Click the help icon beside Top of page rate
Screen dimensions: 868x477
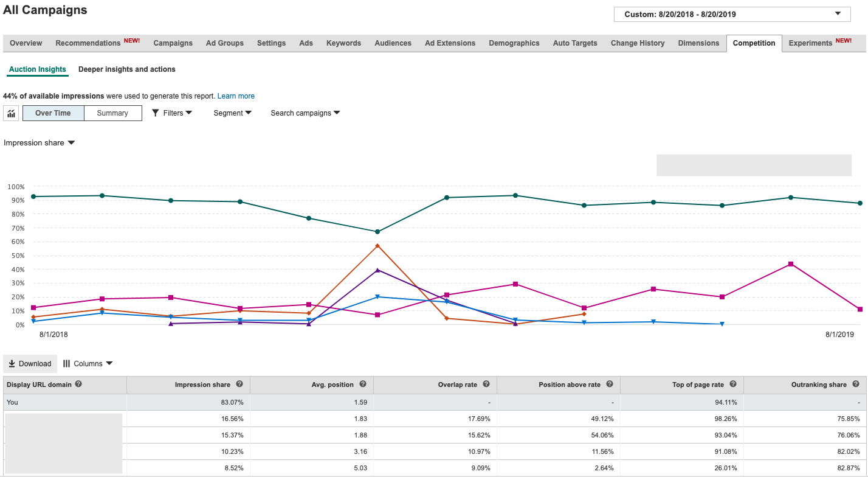[733, 385]
